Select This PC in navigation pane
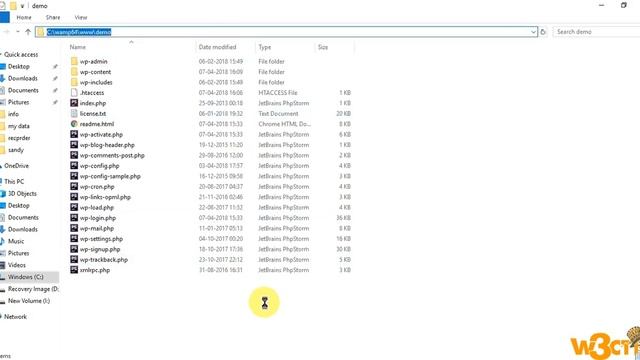This screenshot has height=360, width=640. pos(14,182)
